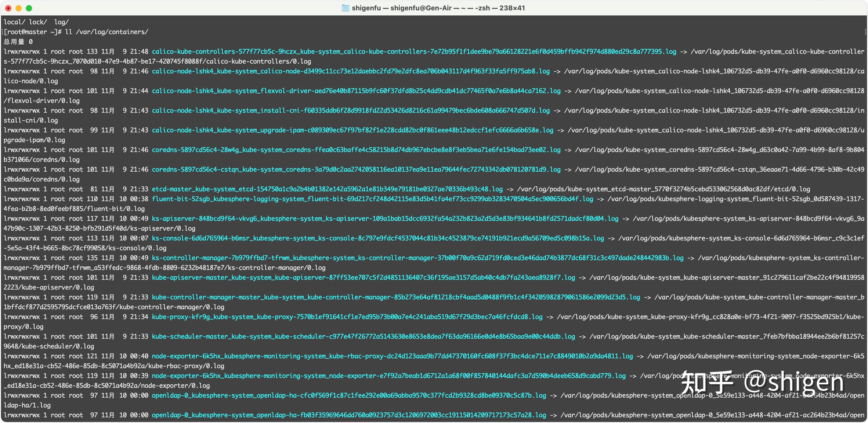This screenshot has height=423, width=868.
Task: Click the ks-apiserver log filename
Action: [385, 218]
